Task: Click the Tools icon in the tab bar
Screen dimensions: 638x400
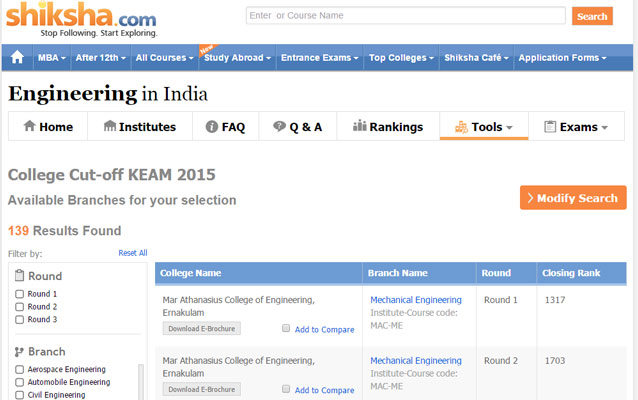Action: (x=461, y=127)
